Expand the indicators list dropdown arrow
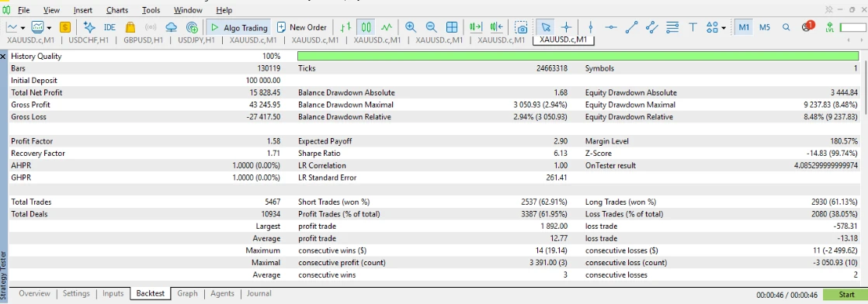Viewport: 868px width, 304px height. pos(49,28)
